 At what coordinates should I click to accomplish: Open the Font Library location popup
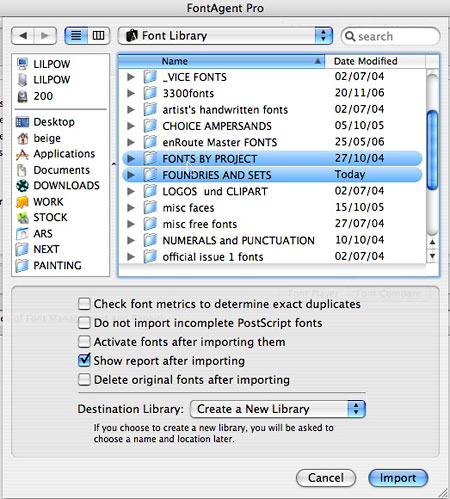225,36
